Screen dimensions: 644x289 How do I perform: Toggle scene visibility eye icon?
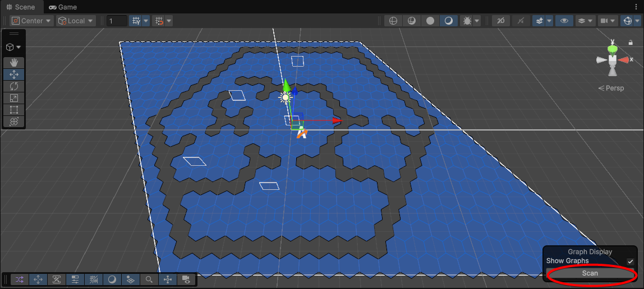coord(564,21)
